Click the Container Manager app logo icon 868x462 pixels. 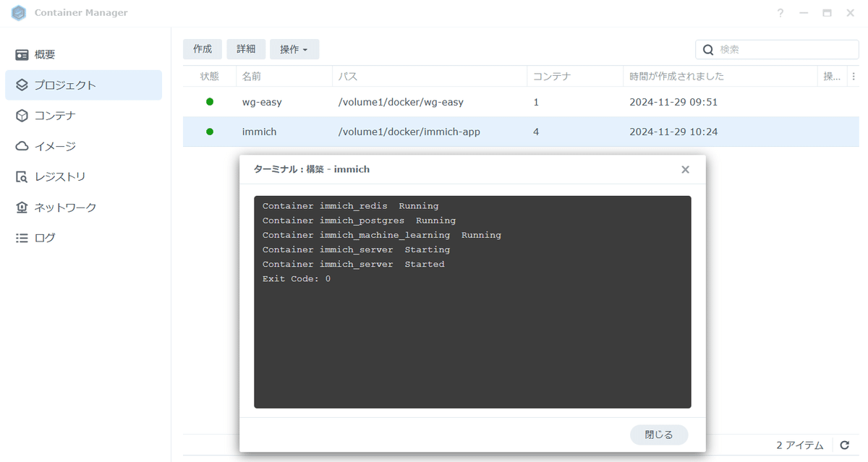click(x=19, y=13)
